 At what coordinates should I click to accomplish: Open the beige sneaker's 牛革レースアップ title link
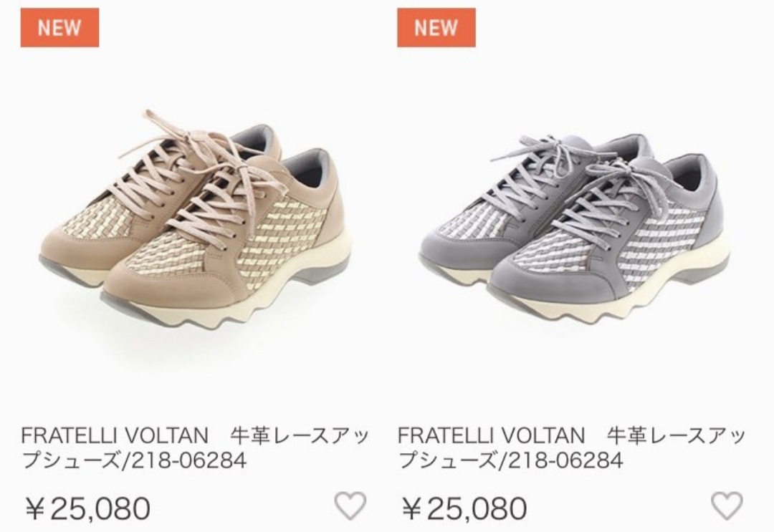(196, 448)
